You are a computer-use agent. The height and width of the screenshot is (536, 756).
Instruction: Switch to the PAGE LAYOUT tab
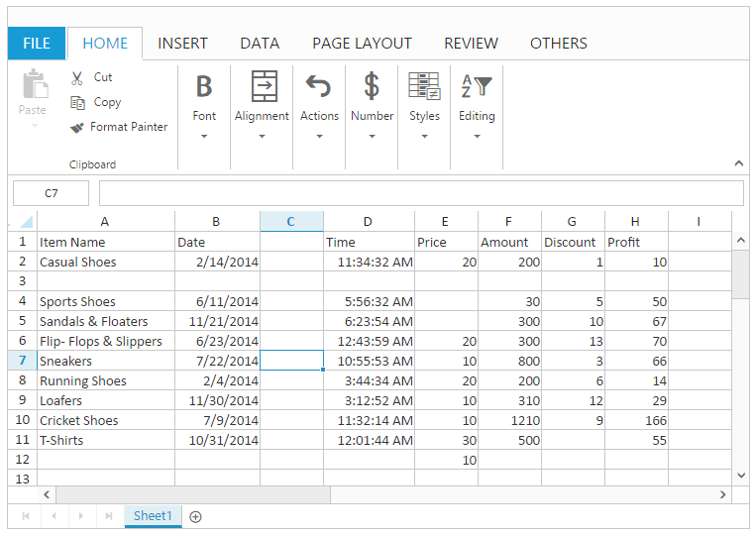click(362, 44)
